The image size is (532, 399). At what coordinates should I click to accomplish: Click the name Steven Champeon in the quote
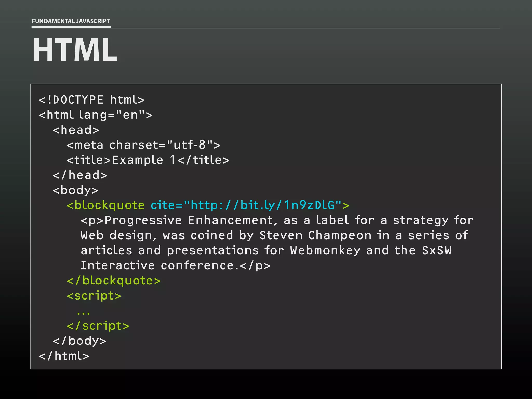click(x=315, y=236)
